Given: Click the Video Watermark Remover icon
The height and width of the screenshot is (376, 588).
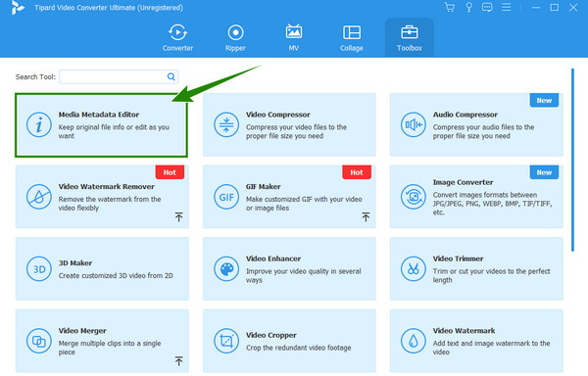Looking at the screenshot, I should tap(39, 197).
